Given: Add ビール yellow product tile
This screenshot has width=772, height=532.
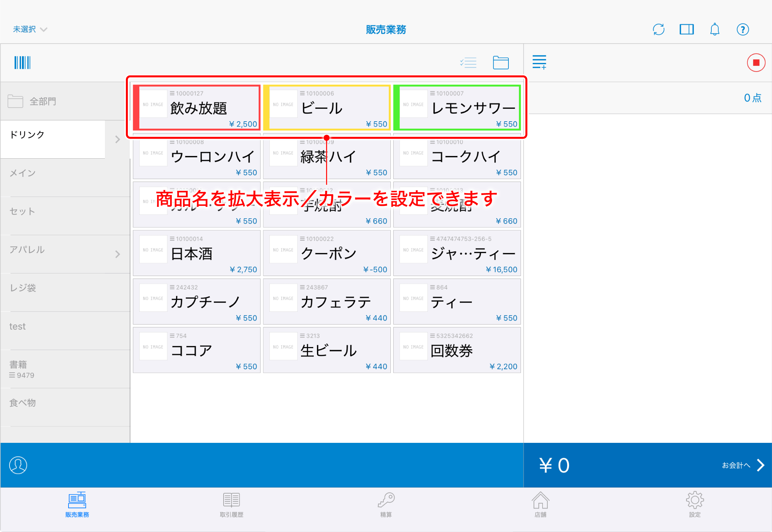Looking at the screenshot, I should pos(327,108).
